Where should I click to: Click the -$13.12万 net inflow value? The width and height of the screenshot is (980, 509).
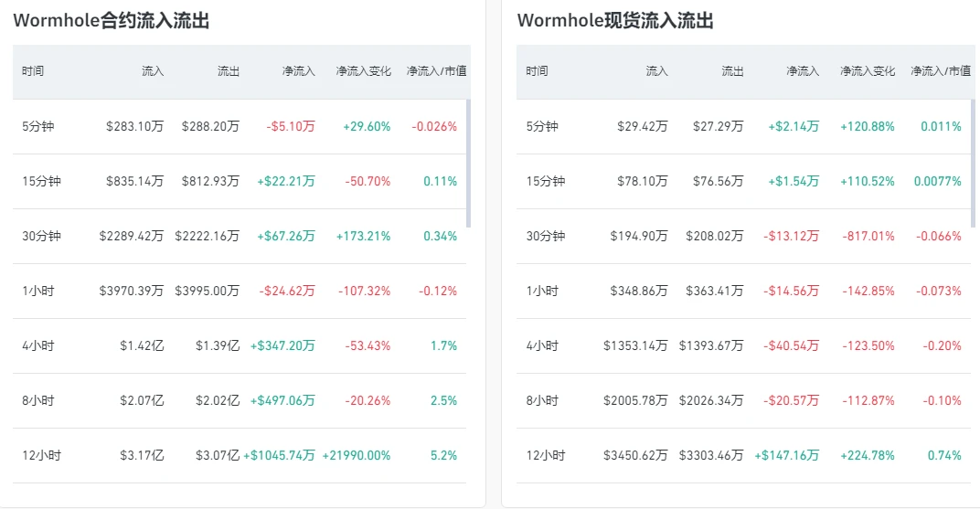(x=792, y=237)
